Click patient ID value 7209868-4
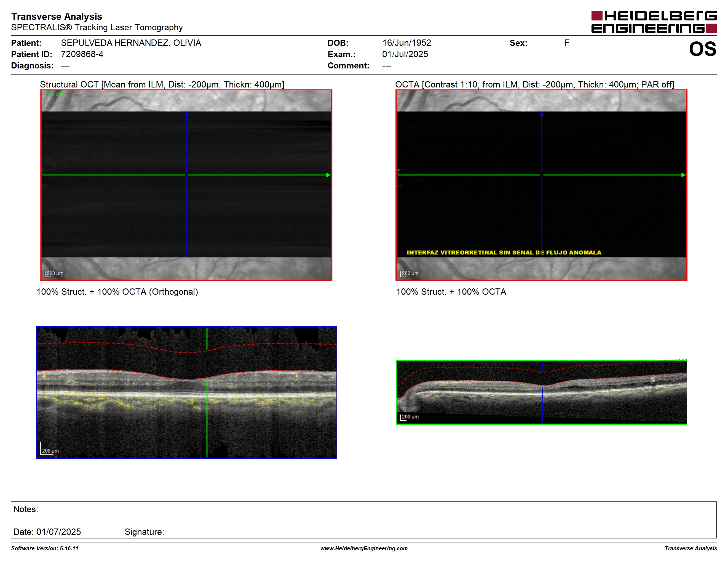728x563 pixels. pos(82,54)
